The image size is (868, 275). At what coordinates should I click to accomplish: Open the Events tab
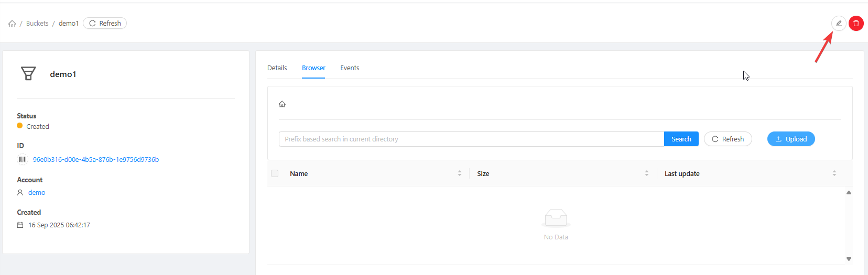pos(350,68)
